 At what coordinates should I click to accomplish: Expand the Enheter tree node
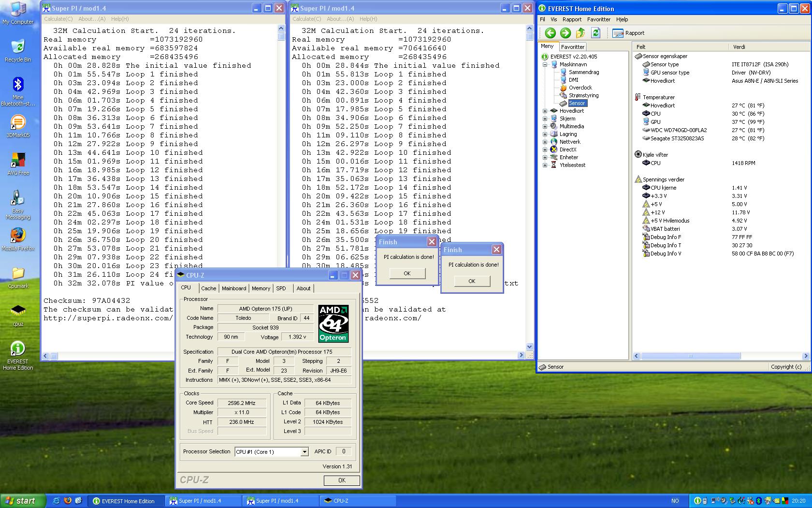[x=545, y=157]
